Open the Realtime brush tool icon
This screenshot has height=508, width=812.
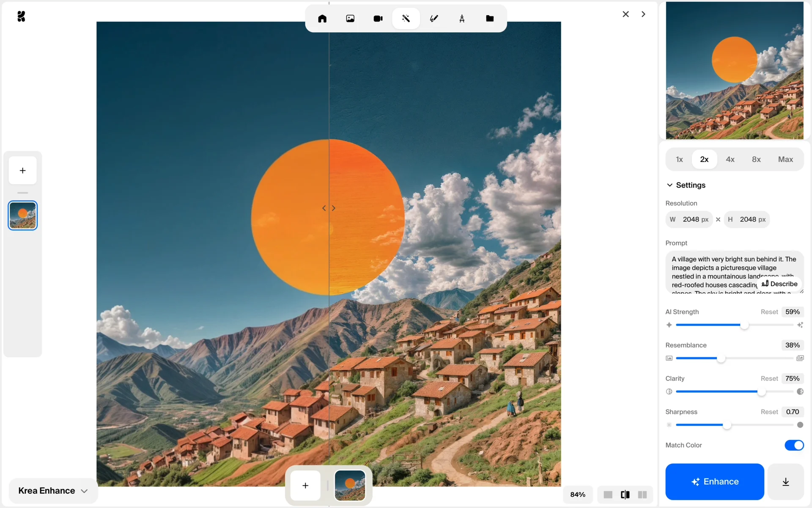click(434, 19)
